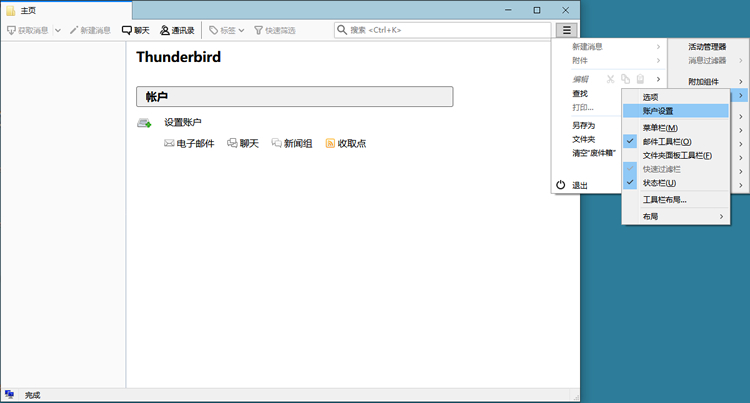Viewport: 750px width, 403px height.
Task: Set up a 电子邮件 account
Action: pyautogui.click(x=189, y=143)
